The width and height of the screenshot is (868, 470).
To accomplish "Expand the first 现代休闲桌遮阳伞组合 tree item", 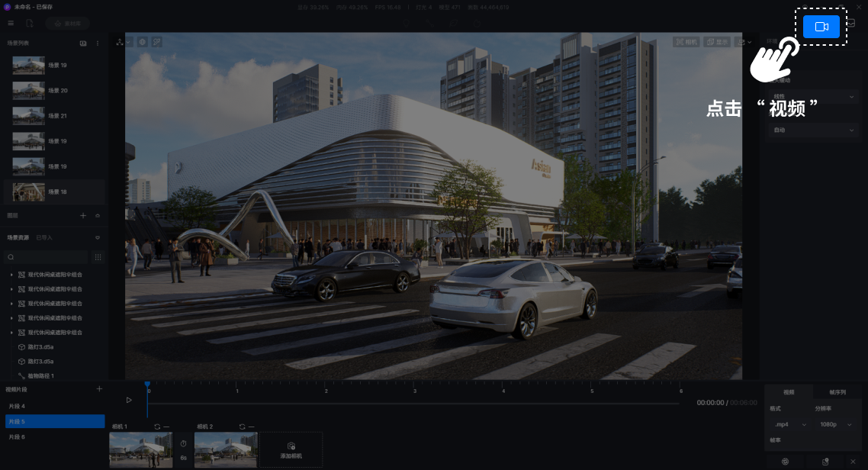I will point(11,275).
